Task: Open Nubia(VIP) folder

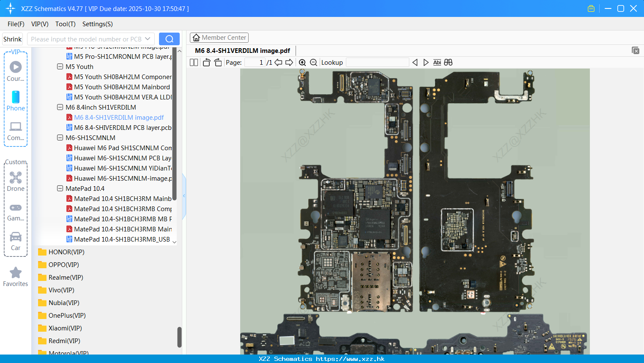Action: point(59,303)
